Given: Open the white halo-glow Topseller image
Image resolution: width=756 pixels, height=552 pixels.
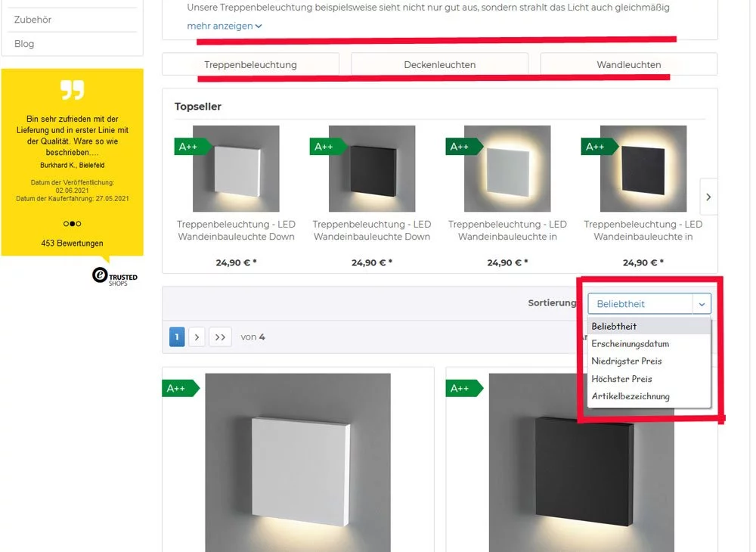Looking at the screenshot, I should coord(507,169).
